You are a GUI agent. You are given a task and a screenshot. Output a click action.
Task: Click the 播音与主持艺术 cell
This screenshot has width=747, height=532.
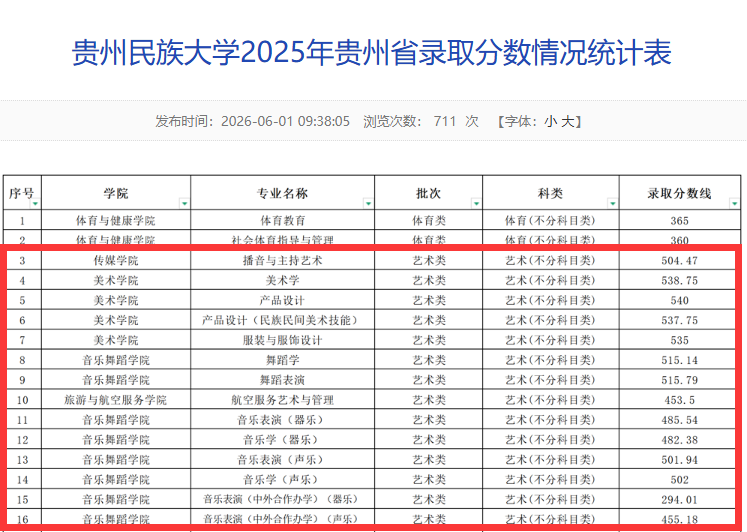(283, 261)
